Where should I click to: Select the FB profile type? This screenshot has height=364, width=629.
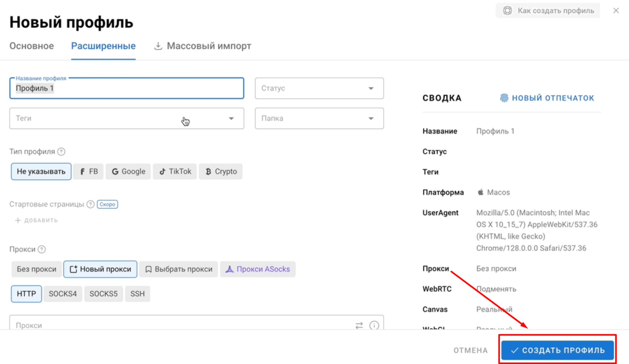point(88,171)
